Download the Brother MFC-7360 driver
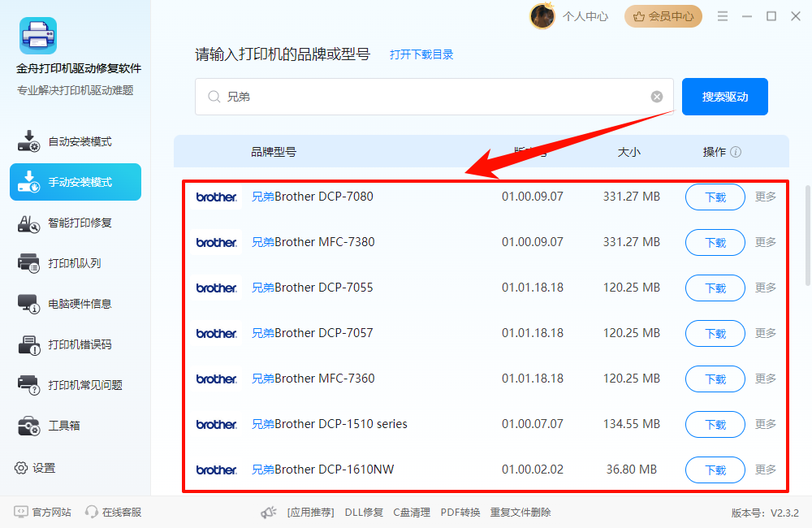Image resolution: width=812 pixels, height=528 pixels. (x=715, y=379)
